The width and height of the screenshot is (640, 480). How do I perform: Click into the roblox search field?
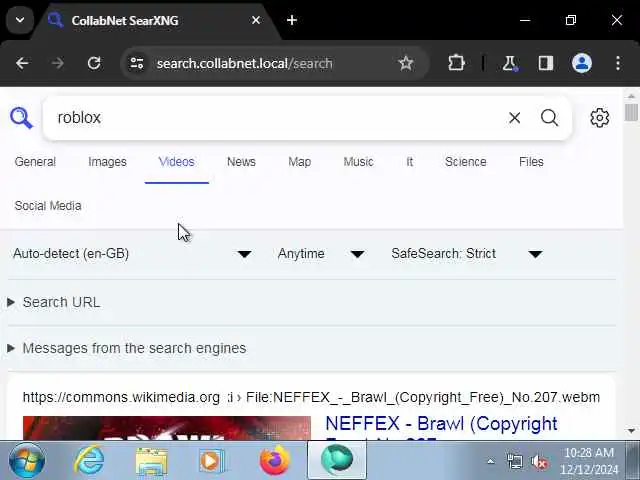coord(278,118)
